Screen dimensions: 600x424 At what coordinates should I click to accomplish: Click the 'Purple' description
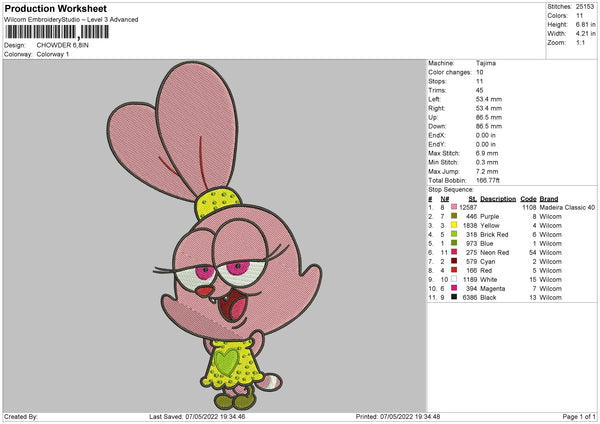pyautogui.click(x=489, y=217)
